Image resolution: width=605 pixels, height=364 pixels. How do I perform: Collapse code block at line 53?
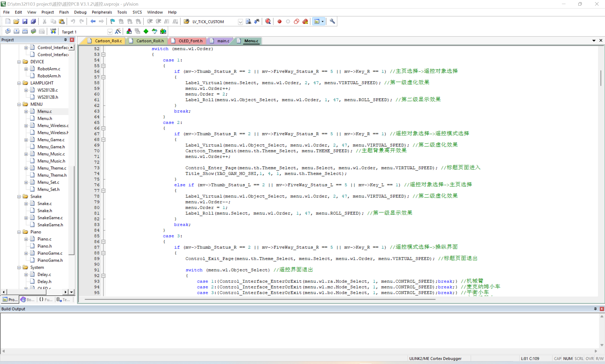click(x=104, y=54)
